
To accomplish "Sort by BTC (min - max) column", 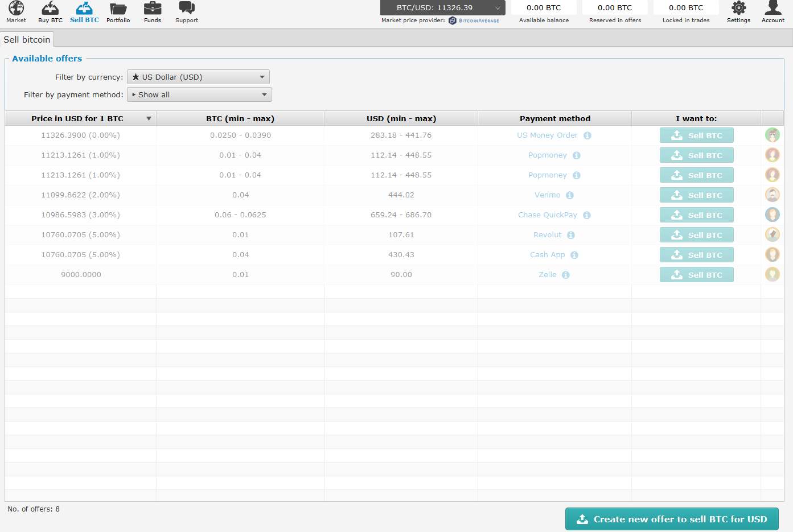I will click(240, 118).
